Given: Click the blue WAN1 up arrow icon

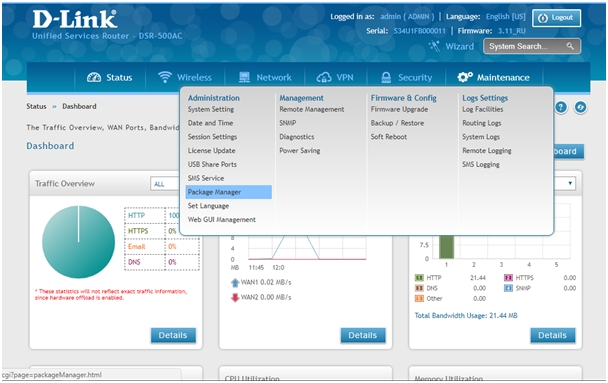Looking at the screenshot, I should [x=235, y=283].
